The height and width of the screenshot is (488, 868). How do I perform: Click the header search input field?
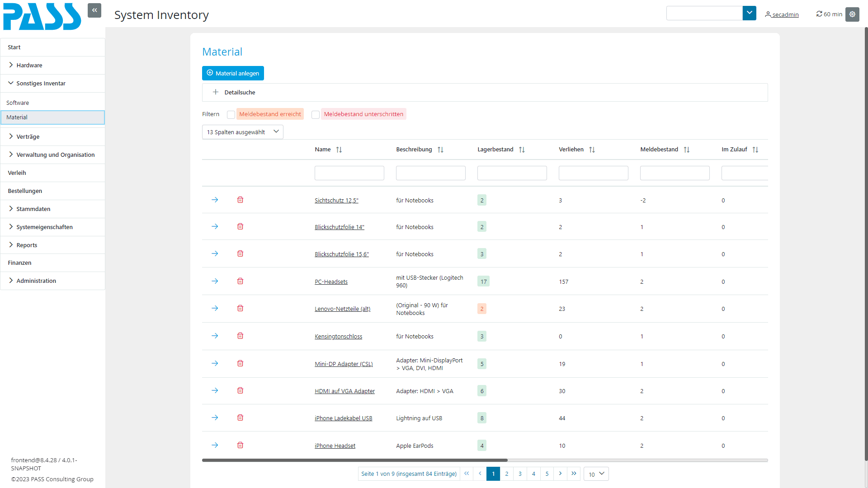[x=704, y=13]
